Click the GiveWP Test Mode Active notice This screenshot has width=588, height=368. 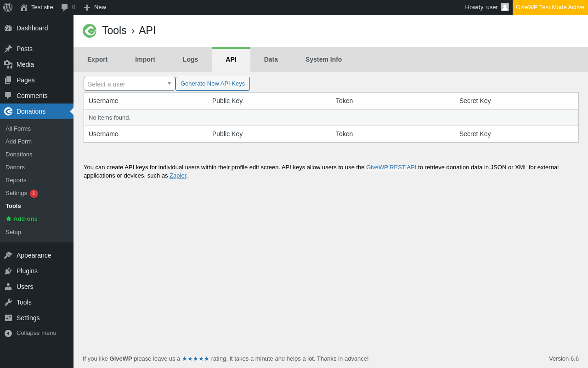(550, 7)
